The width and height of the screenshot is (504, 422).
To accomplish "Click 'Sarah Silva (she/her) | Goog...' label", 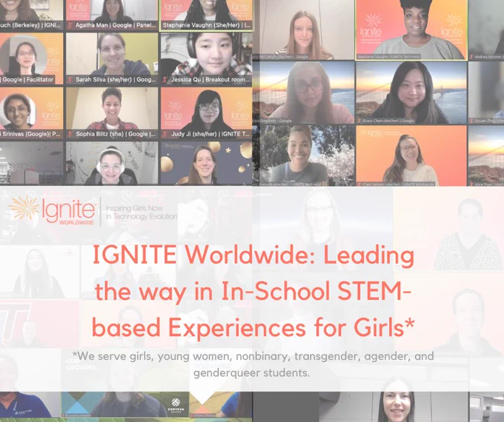I will click(x=116, y=80).
